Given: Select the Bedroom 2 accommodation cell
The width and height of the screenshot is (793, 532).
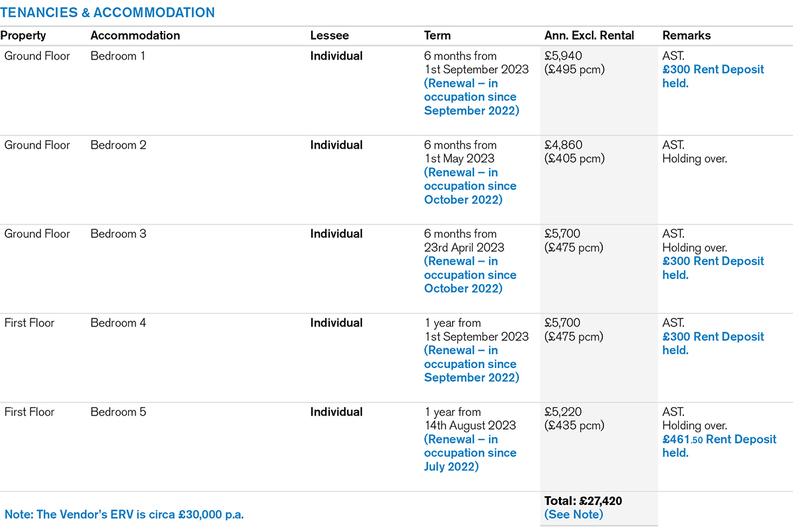Looking at the screenshot, I should click(x=118, y=145).
